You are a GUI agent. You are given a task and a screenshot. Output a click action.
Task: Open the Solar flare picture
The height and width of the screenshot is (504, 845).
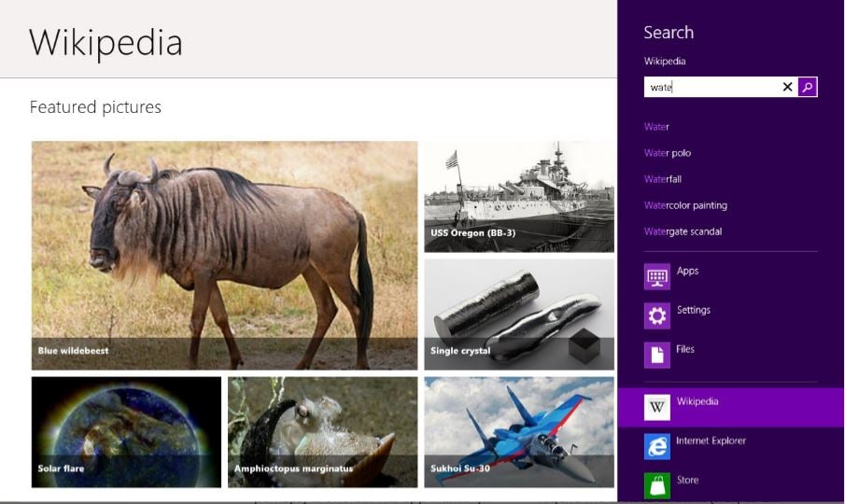(x=126, y=432)
